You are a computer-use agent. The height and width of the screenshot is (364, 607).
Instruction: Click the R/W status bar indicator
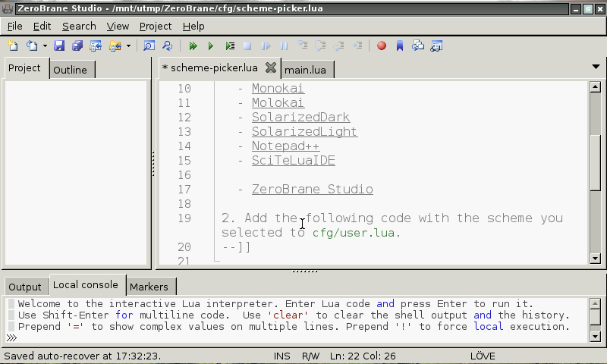point(311,356)
